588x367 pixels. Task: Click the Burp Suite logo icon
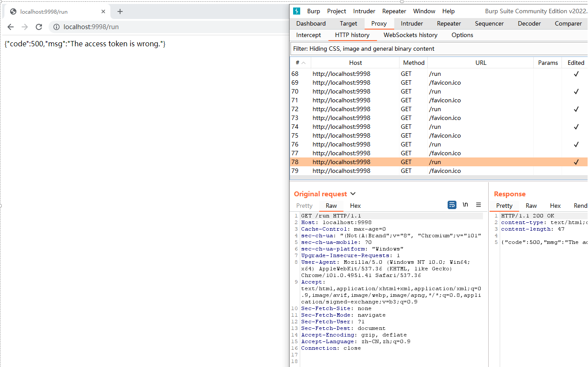click(x=297, y=11)
